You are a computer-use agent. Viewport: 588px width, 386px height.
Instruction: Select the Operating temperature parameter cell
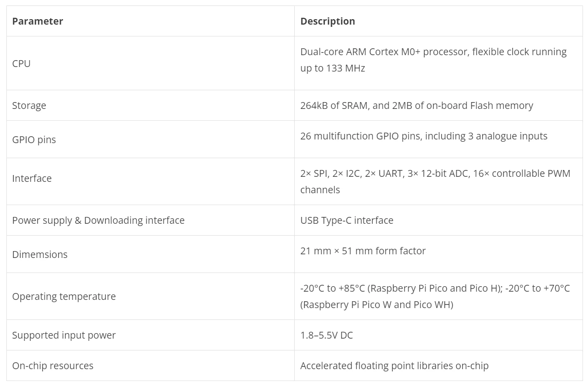point(64,297)
